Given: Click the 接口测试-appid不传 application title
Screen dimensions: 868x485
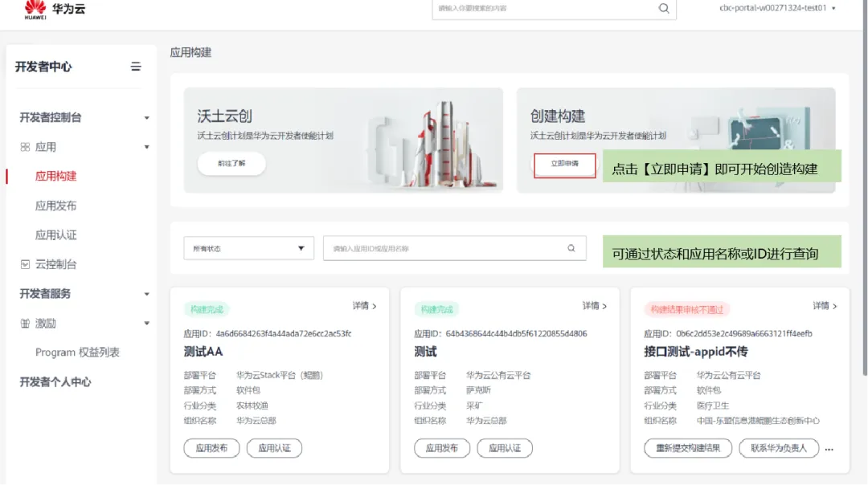Looking at the screenshot, I should [x=696, y=352].
